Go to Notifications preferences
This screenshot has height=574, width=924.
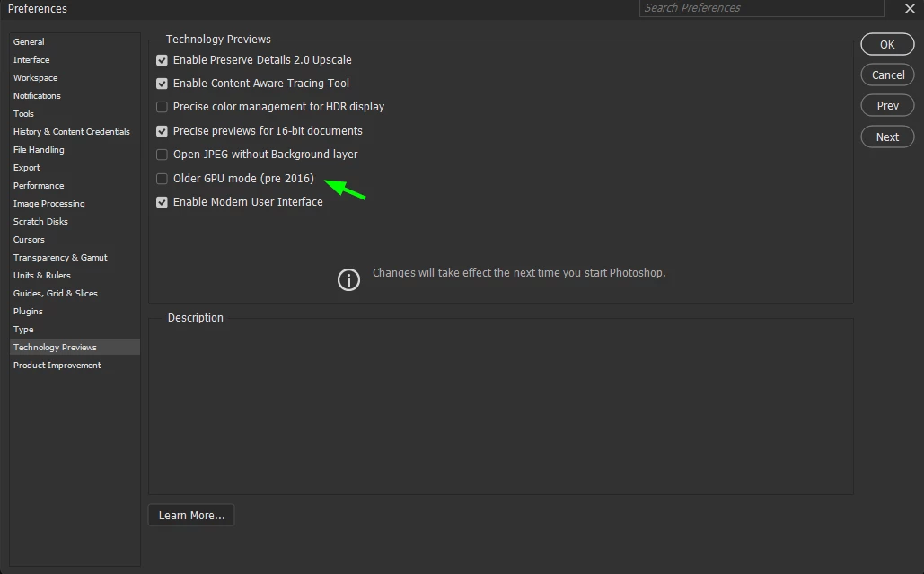(75, 95)
